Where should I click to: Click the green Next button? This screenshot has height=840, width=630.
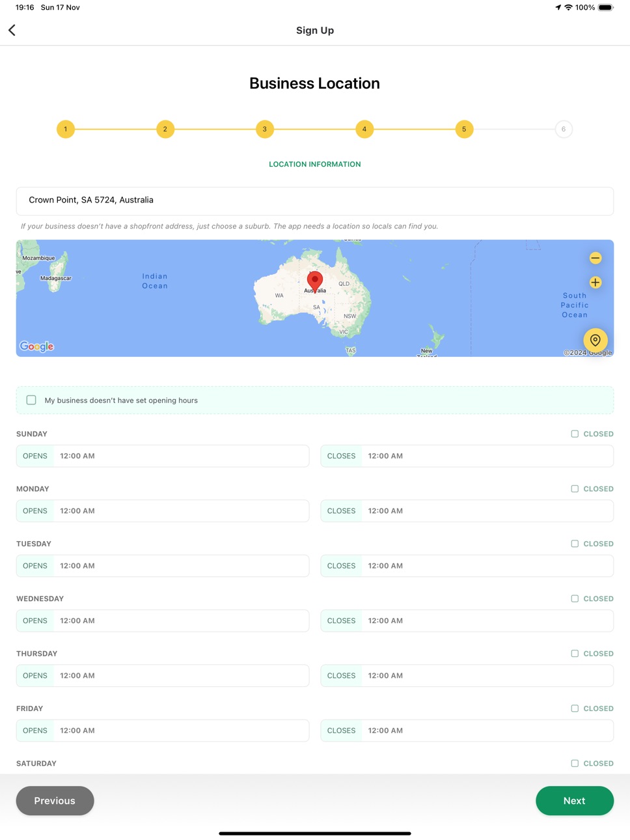pyautogui.click(x=575, y=801)
